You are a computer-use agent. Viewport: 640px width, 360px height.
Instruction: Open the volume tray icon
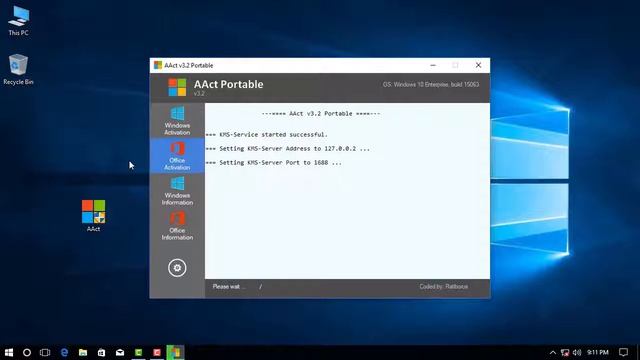577,352
